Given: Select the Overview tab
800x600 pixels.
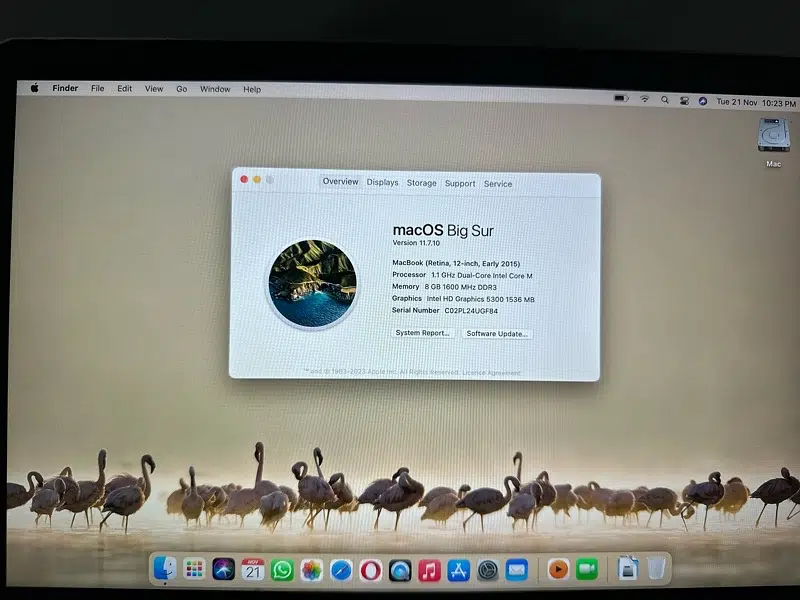Looking at the screenshot, I should [340, 181].
